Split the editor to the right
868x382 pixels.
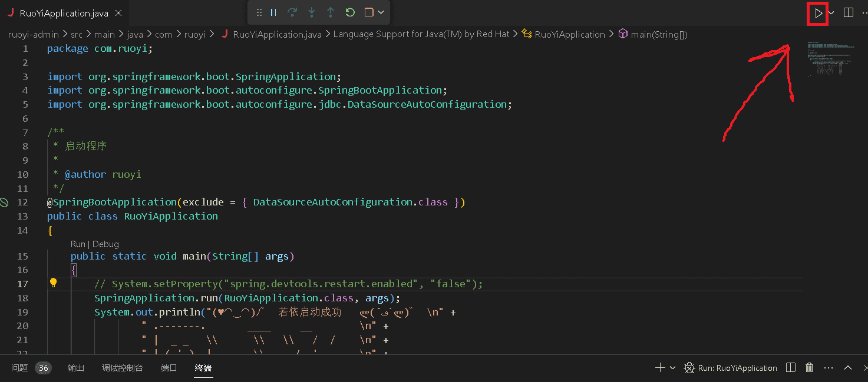click(x=849, y=13)
